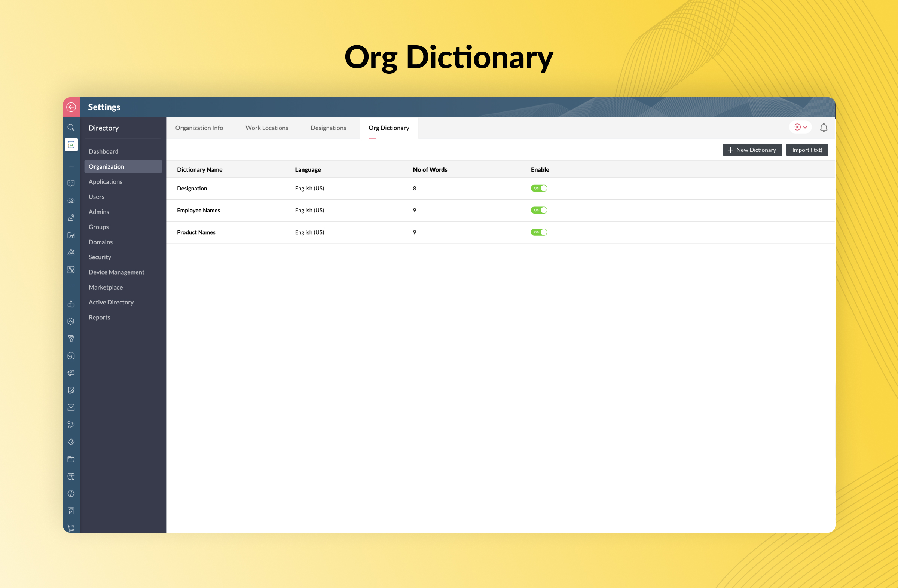This screenshot has width=898, height=588.
Task: Open the chat bubble (Cliq) rail icon
Action: point(71,183)
